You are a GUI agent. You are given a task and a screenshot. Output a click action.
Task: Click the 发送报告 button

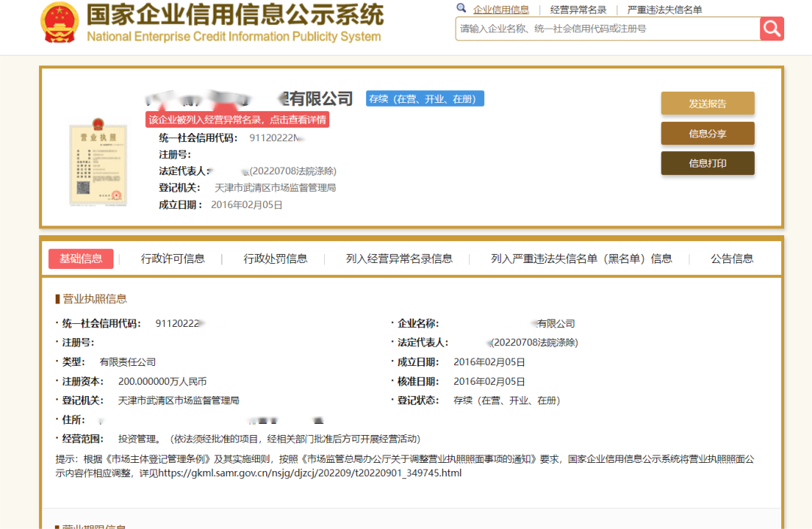tap(707, 104)
